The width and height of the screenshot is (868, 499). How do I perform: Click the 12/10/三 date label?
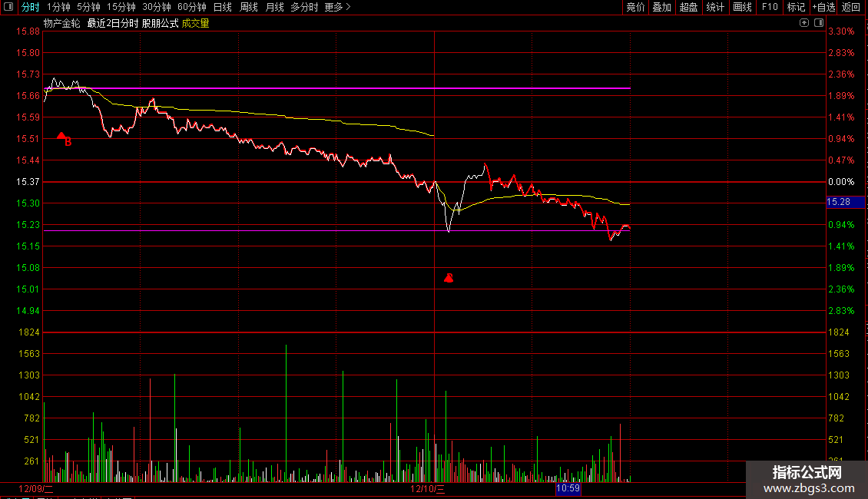tap(427, 489)
